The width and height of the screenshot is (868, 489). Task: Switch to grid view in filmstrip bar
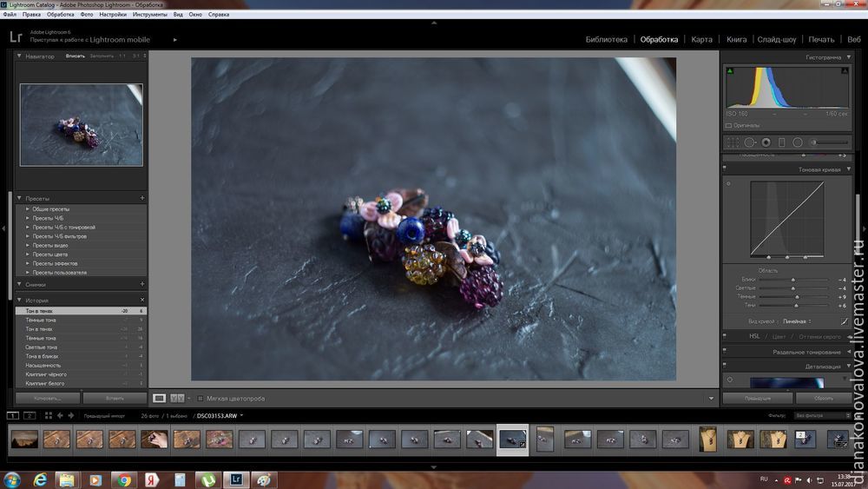point(49,416)
